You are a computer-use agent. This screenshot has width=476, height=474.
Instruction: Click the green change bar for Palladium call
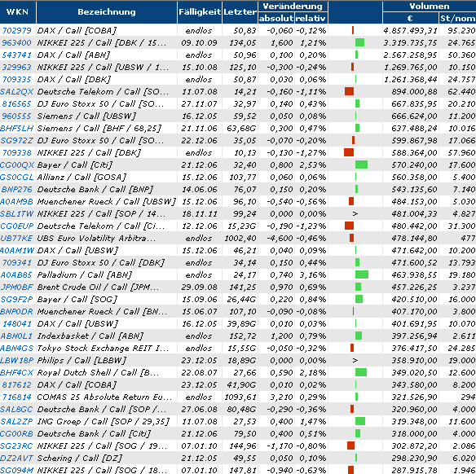coord(362,274)
